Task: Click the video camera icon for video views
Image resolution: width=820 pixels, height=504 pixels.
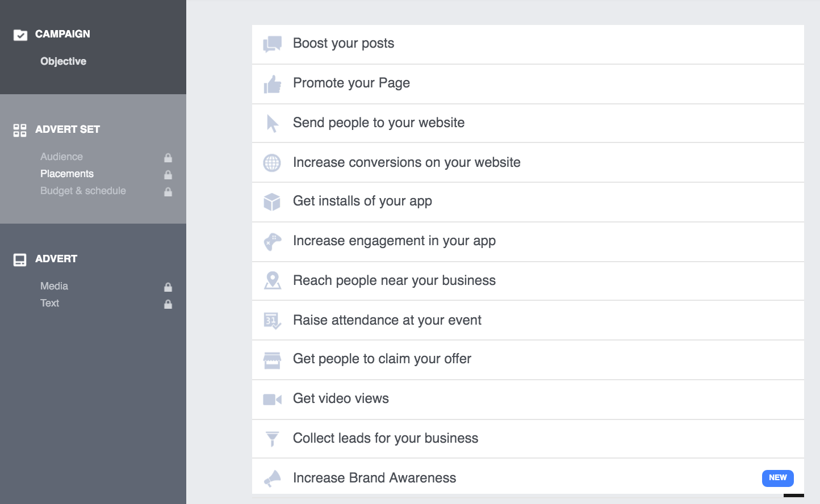Action: click(x=273, y=400)
